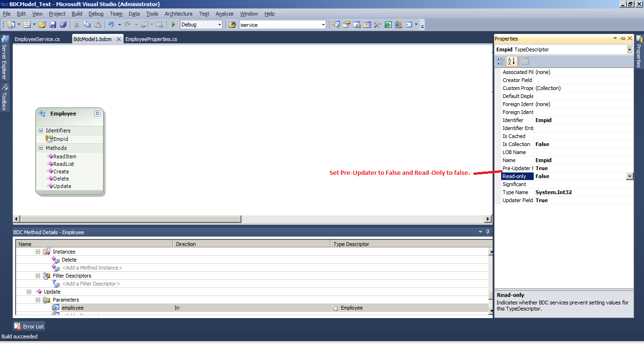Open the Properties panel window position dropdown

click(x=615, y=39)
